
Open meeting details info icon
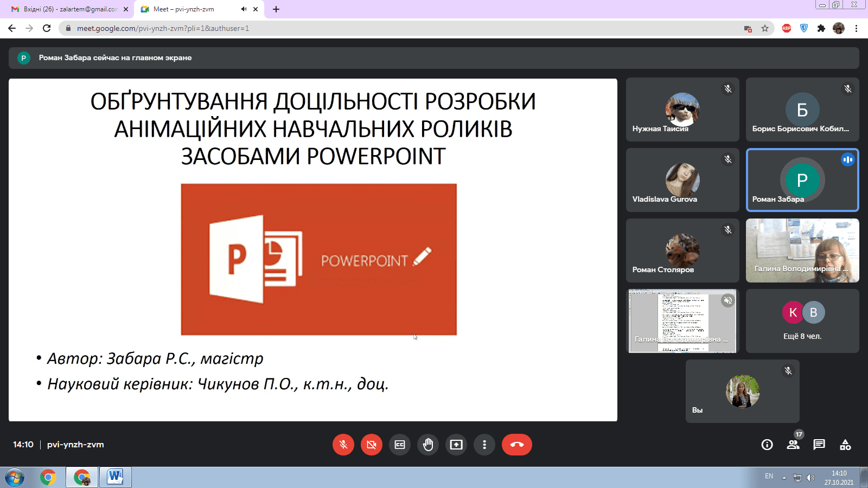click(x=767, y=445)
